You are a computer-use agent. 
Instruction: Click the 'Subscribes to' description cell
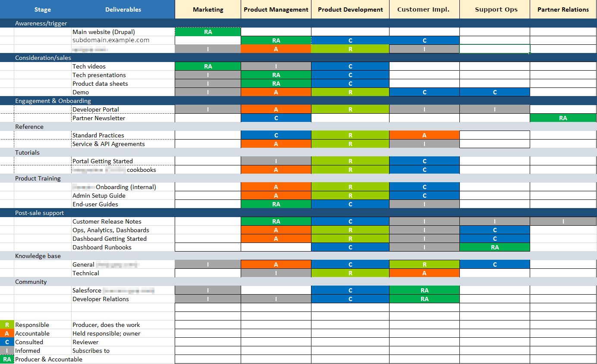123,351
